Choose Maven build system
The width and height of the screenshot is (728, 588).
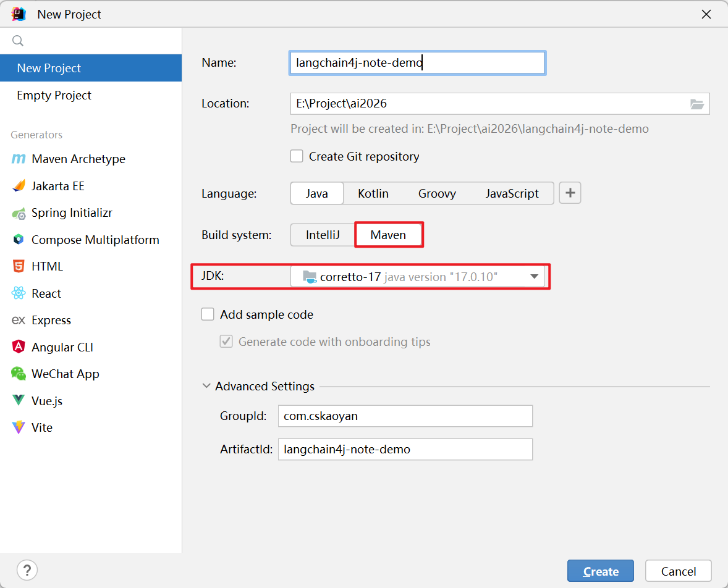coord(388,235)
